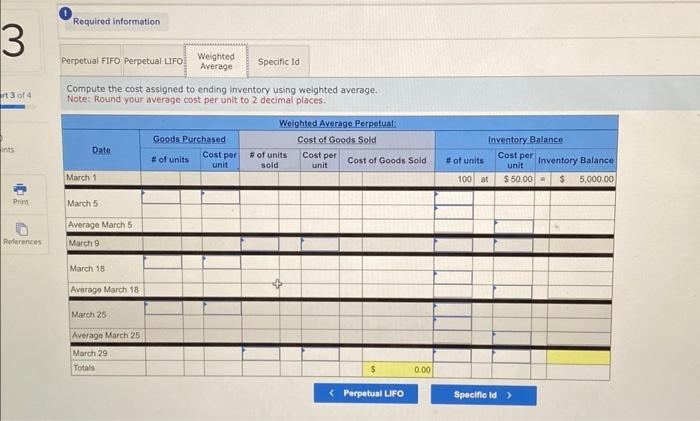Click March 9 inventory cost per unit field

pos(513,245)
